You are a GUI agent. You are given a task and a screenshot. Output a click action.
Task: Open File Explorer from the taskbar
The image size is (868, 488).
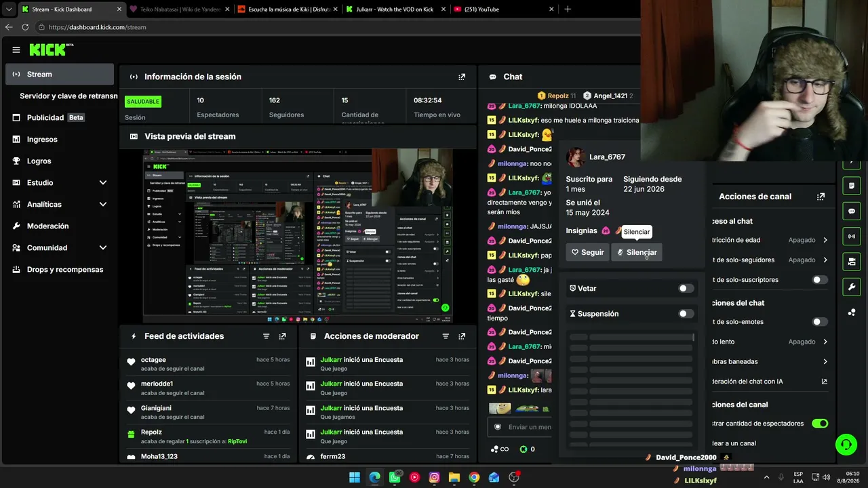454,477
